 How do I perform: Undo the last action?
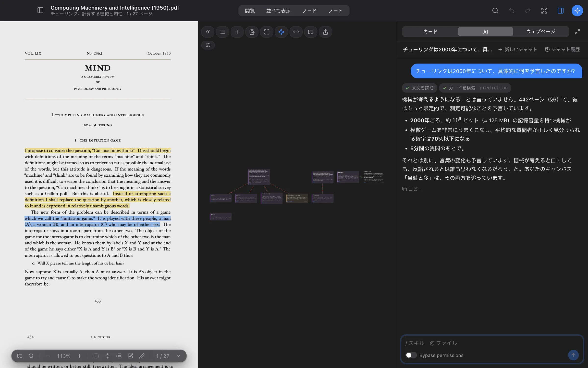pos(512,11)
